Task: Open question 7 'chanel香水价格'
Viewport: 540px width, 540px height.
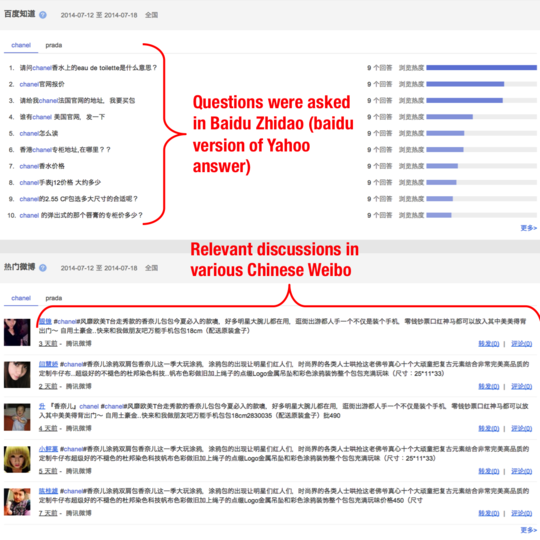Action: coord(42,166)
